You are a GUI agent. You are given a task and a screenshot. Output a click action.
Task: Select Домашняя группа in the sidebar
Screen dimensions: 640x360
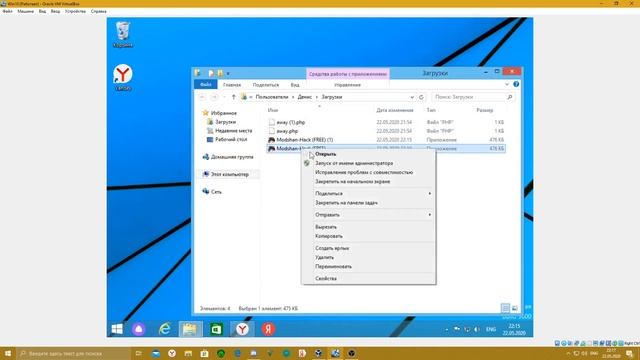point(232,157)
